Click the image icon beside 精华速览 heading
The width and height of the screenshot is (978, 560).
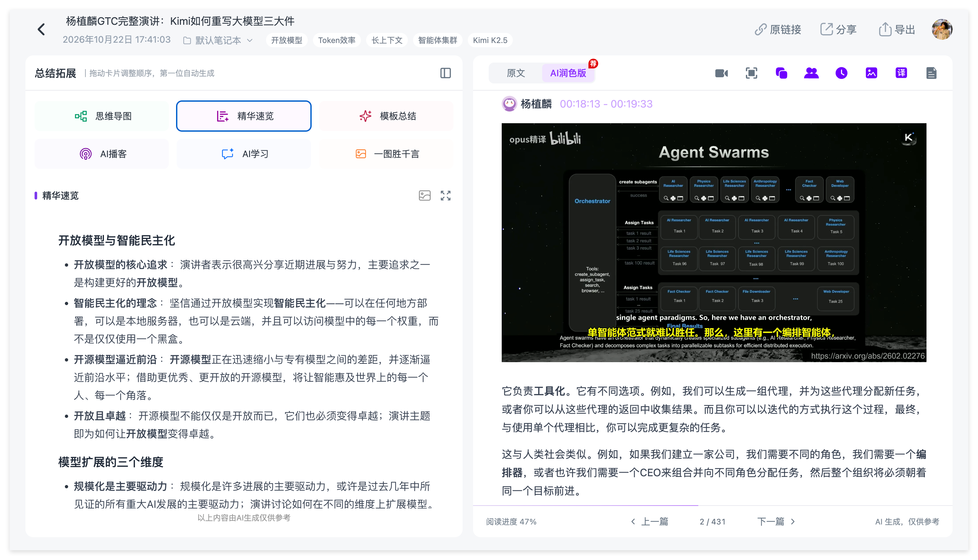(424, 195)
